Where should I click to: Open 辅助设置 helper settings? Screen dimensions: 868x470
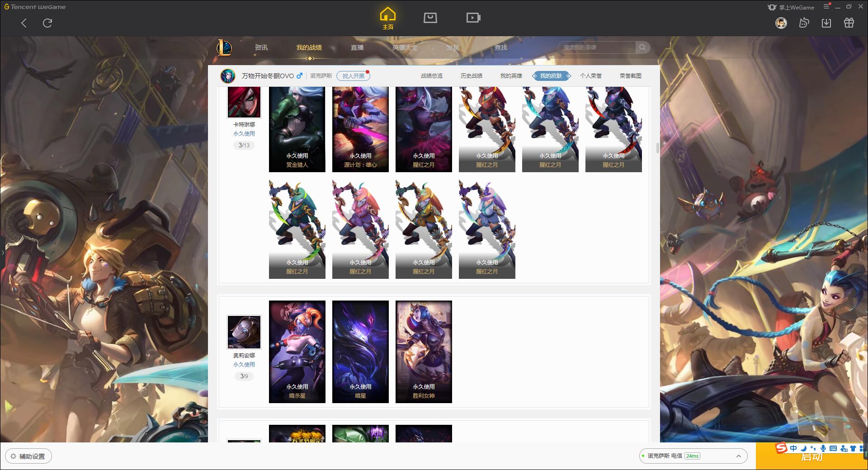pos(28,456)
